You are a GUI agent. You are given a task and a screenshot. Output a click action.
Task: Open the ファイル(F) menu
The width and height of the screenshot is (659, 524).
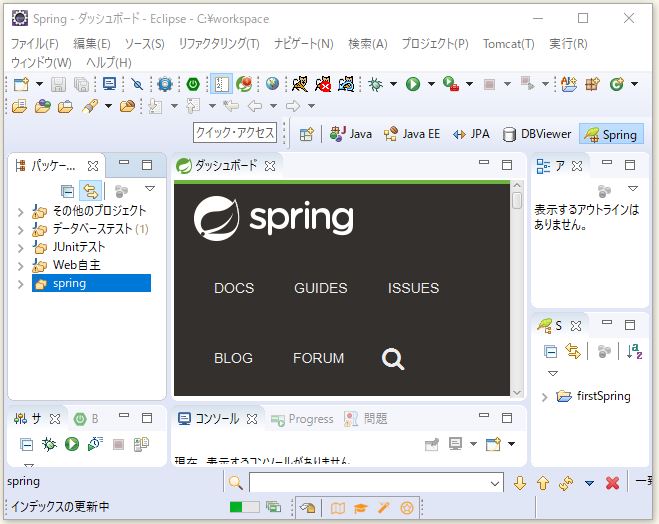(x=34, y=44)
